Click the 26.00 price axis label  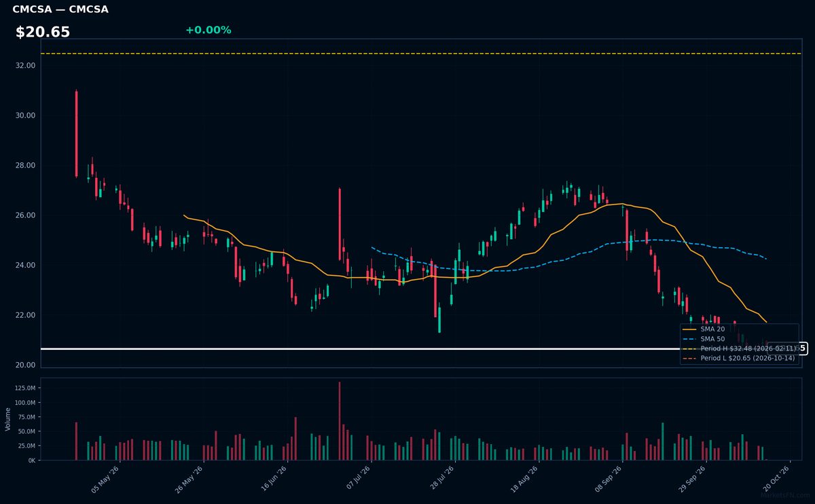coord(24,215)
